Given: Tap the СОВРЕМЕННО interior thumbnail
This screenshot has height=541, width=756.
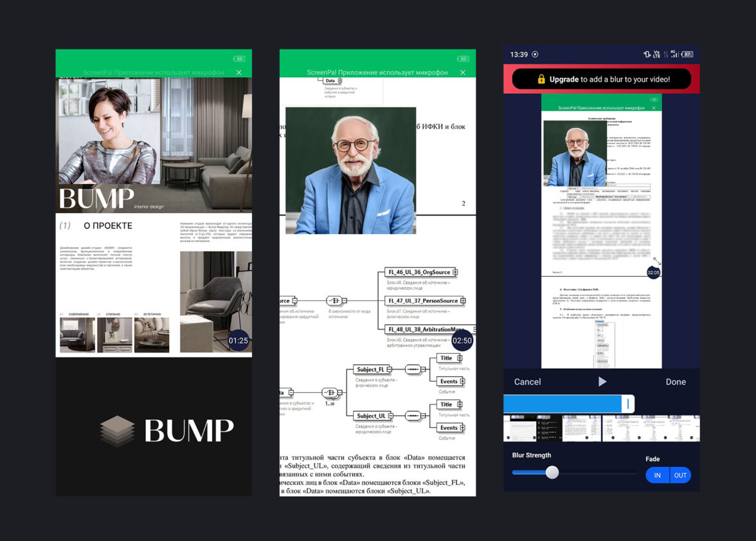Looking at the screenshot, I should click(77, 335).
